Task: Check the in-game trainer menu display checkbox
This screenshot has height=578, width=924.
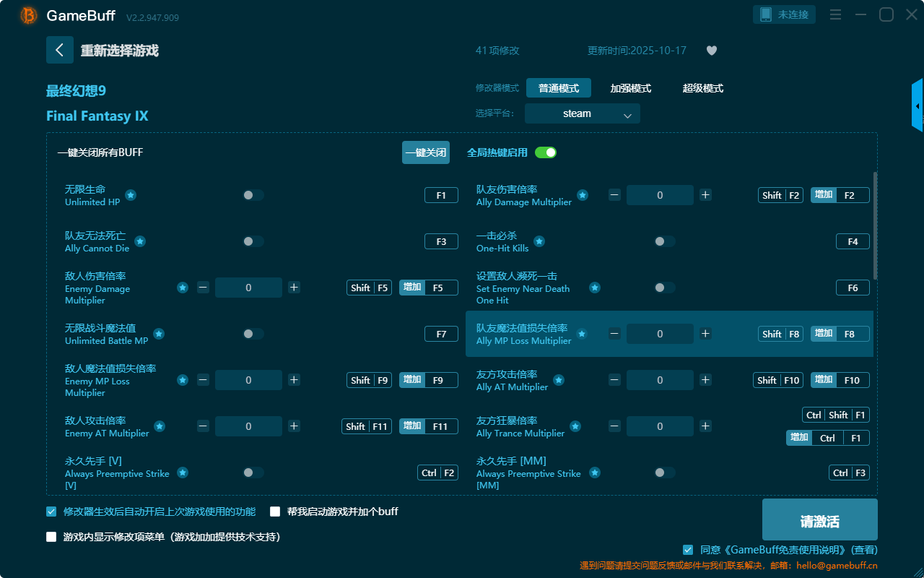Action: [x=51, y=537]
